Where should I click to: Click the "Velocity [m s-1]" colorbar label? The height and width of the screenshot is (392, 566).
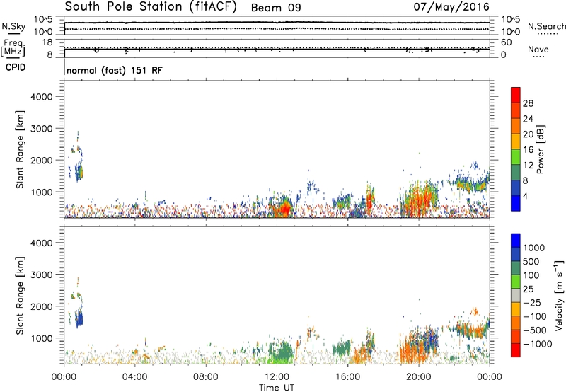[559, 295]
